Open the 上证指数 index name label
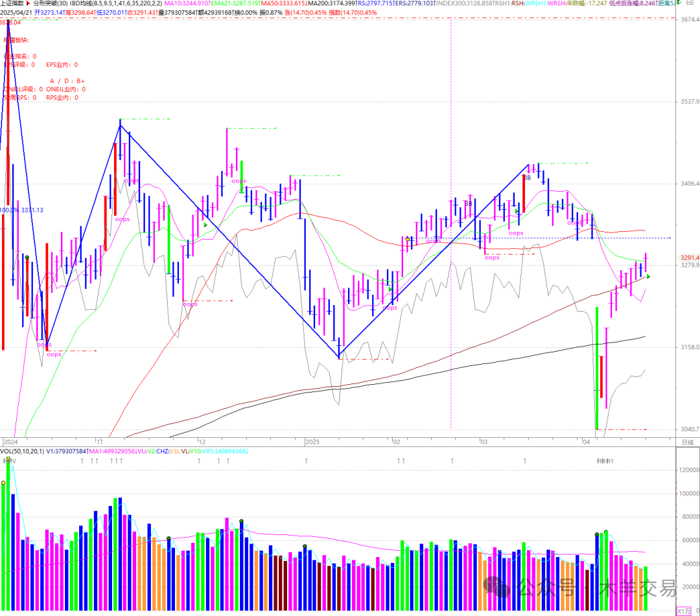700x616 pixels. coord(12,4)
